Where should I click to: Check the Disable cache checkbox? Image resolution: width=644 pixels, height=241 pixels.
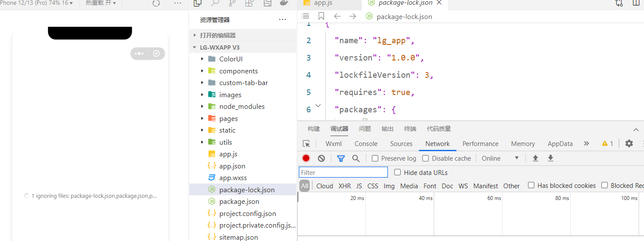pos(426,159)
